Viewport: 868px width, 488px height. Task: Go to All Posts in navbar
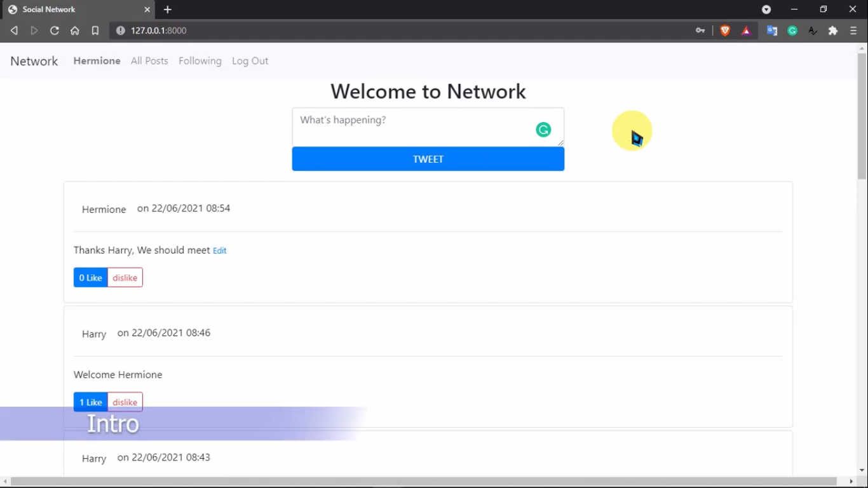point(149,61)
